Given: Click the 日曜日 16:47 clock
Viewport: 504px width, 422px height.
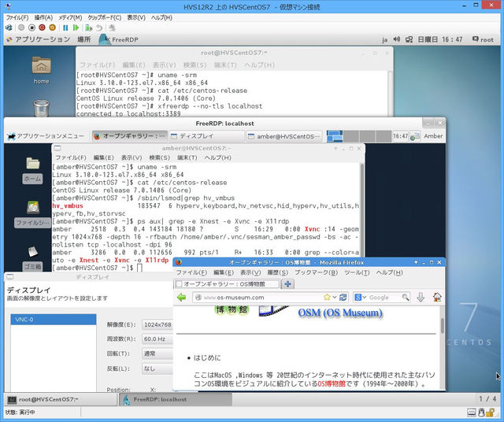Looking at the screenshot, I should pyautogui.click(x=439, y=39).
